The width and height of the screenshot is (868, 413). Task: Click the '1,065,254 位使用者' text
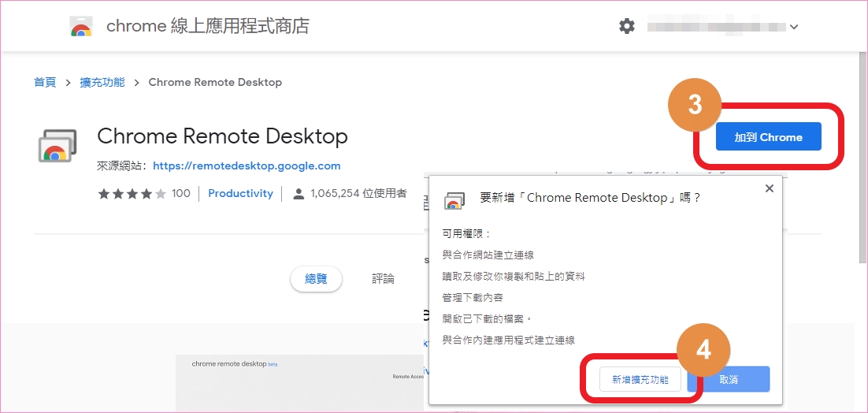tap(358, 194)
